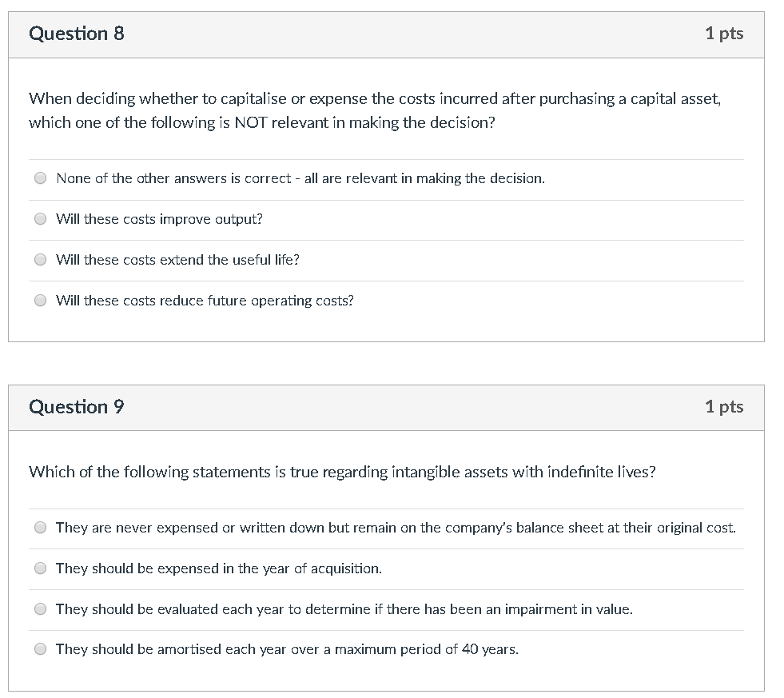Select 'Will these costs reduce future operating costs?'
The width and height of the screenshot is (784, 698).
pos(40,300)
